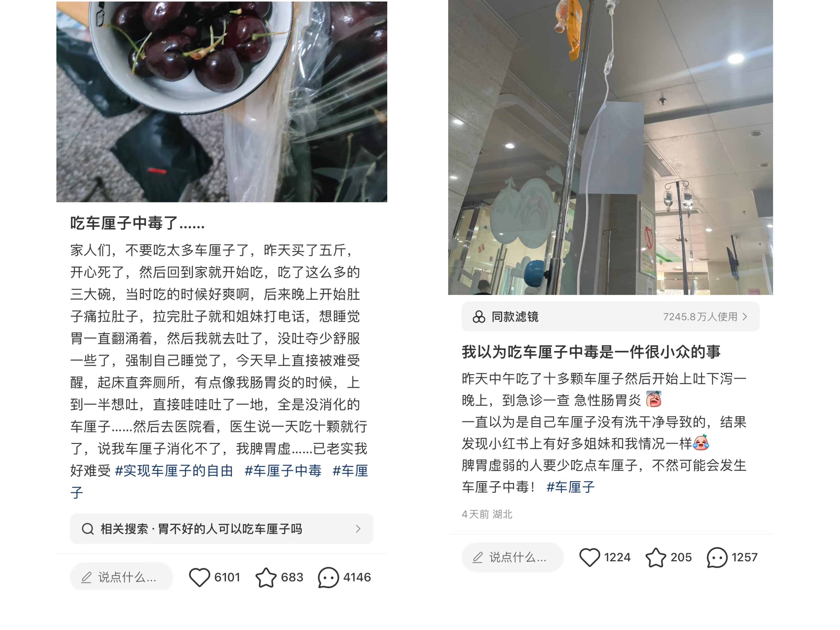
Task: Open hashtag #实现车厘子的自由
Action: [174, 471]
